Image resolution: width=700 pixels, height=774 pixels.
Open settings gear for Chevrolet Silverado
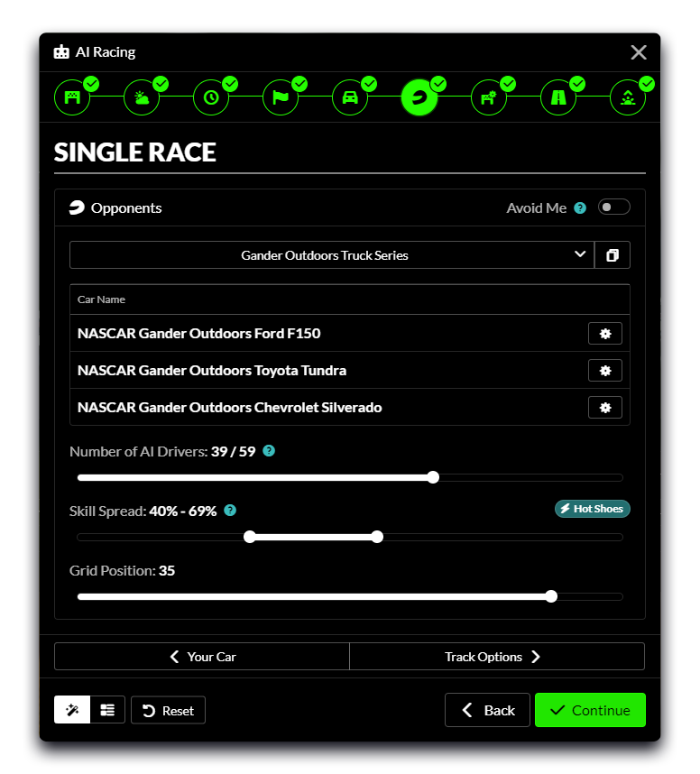[605, 408]
